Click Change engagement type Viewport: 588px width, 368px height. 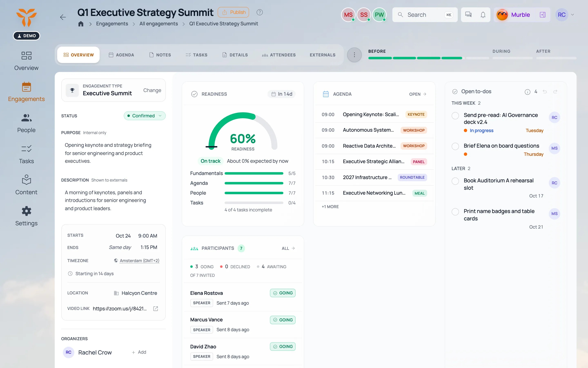click(152, 90)
